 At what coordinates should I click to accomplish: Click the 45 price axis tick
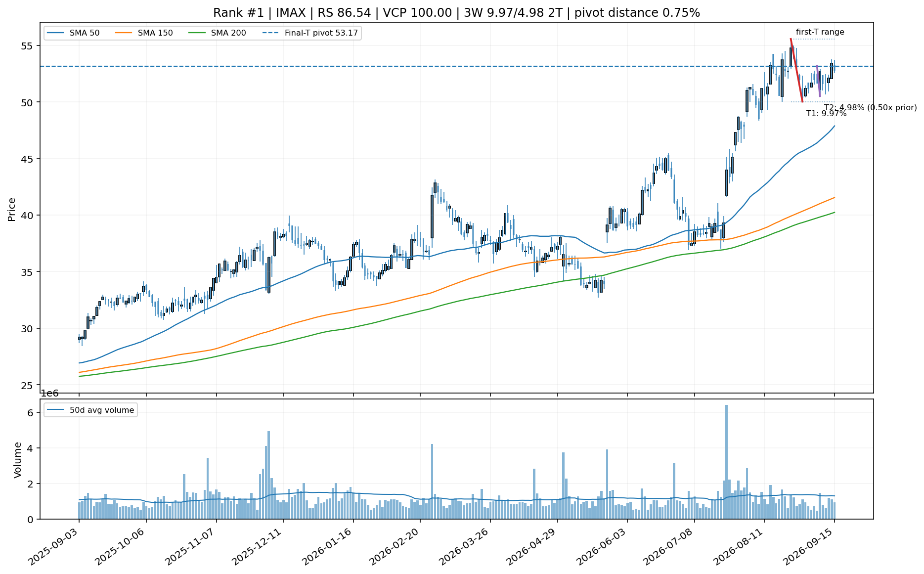point(27,159)
